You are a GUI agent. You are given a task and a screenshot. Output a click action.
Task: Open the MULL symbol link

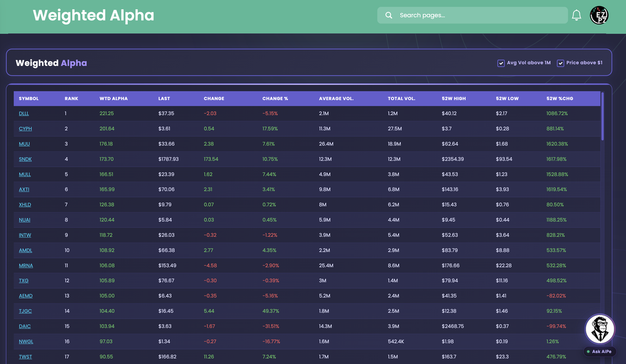24,174
